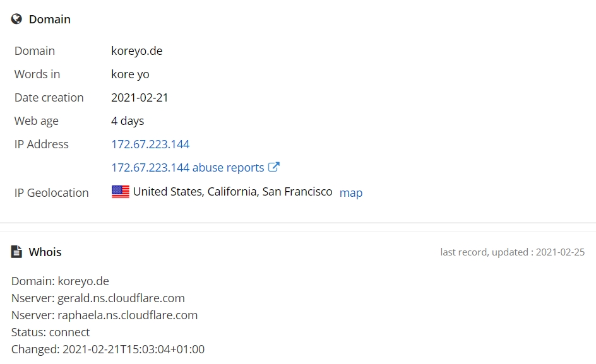Open the map link for IP geolocation
Viewport: 596px width, 364px height.
click(351, 192)
